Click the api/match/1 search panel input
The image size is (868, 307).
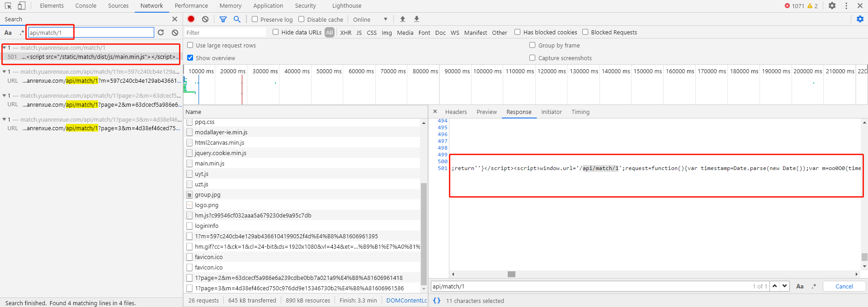click(x=91, y=33)
